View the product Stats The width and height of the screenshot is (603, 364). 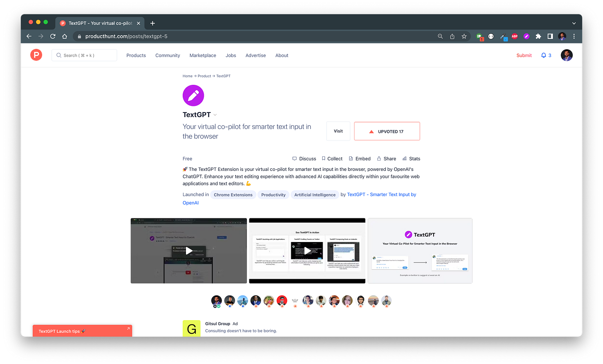(411, 159)
